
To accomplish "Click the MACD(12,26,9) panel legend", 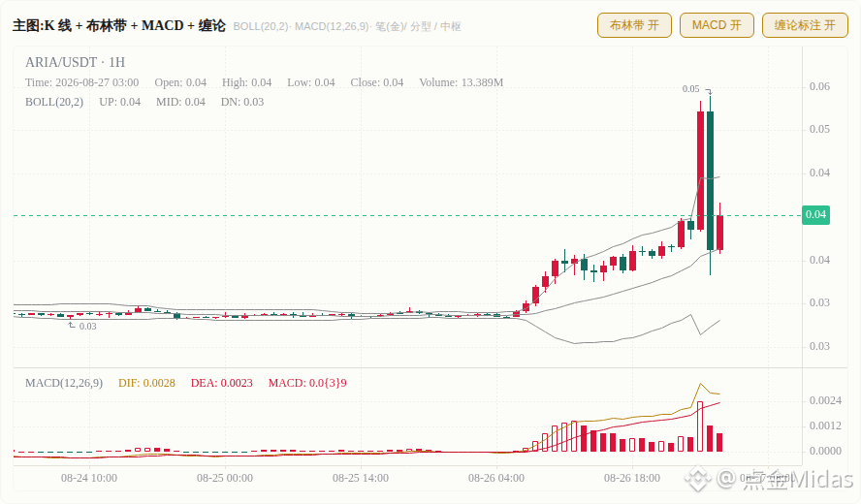I will click(64, 383).
